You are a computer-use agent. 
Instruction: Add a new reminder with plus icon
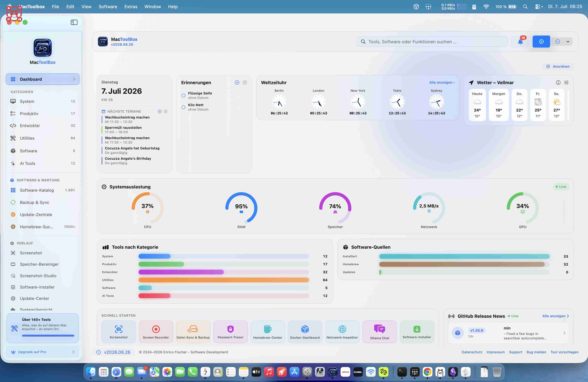pyautogui.click(x=237, y=82)
